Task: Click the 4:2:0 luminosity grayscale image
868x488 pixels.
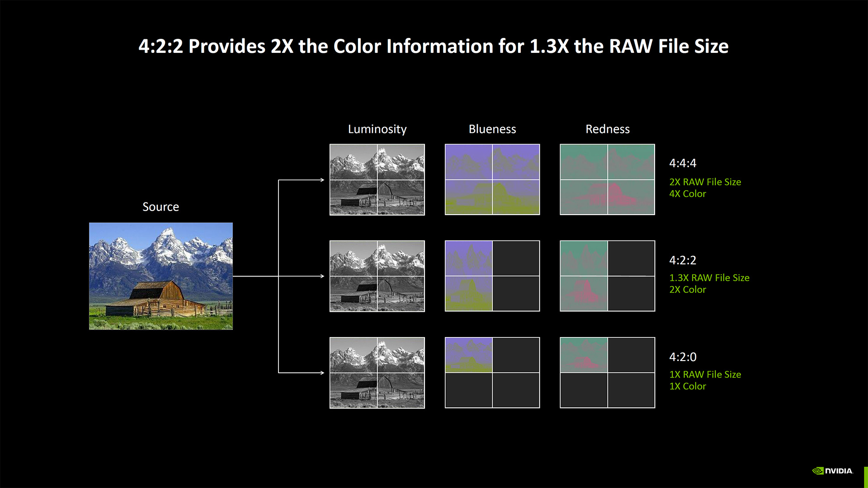Action: [377, 373]
